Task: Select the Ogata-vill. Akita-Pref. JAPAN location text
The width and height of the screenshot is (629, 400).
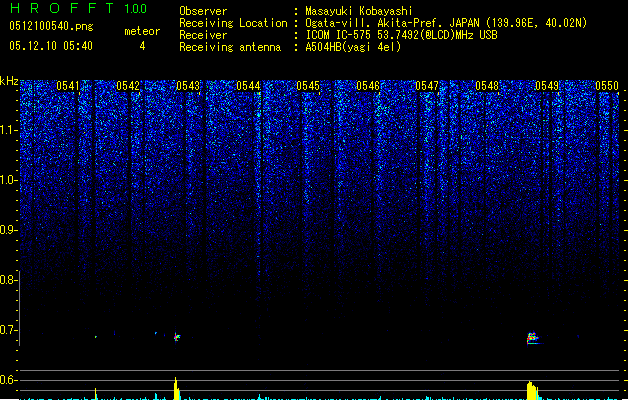Action: pyautogui.click(x=446, y=23)
